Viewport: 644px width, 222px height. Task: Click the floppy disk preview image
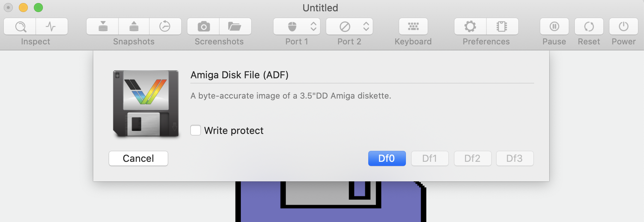146,103
